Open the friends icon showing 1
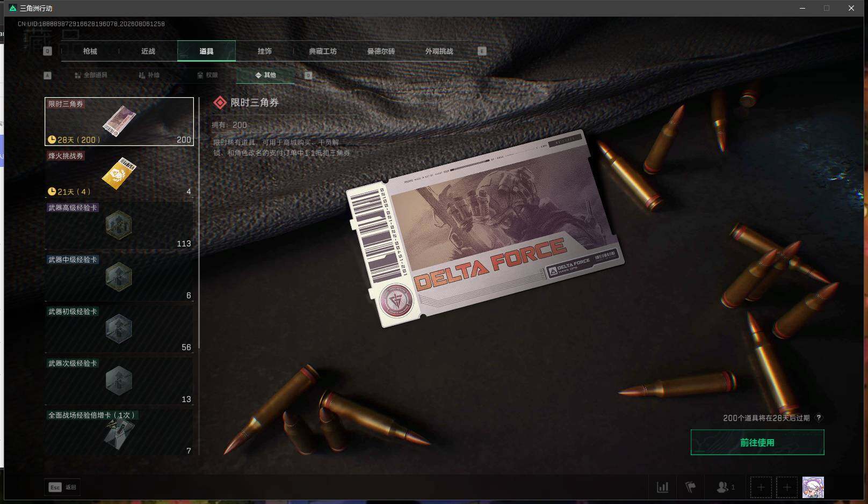The image size is (868, 504). click(x=726, y=487)
